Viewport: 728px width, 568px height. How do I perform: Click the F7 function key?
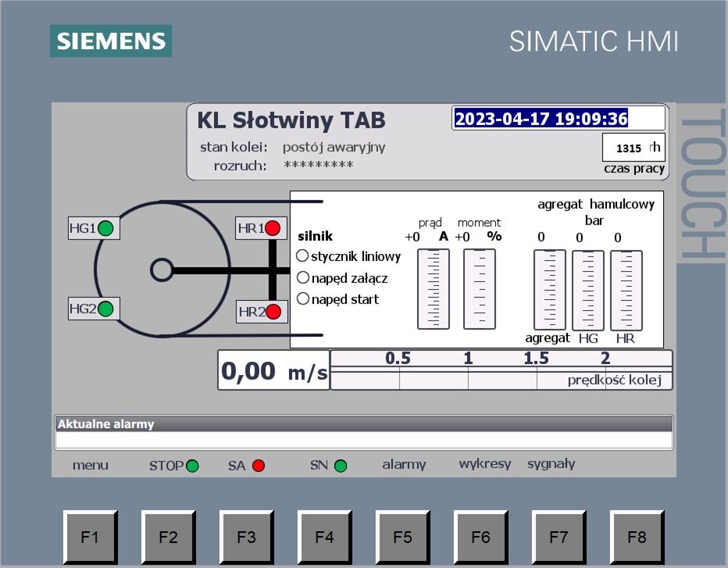point(558,537)
